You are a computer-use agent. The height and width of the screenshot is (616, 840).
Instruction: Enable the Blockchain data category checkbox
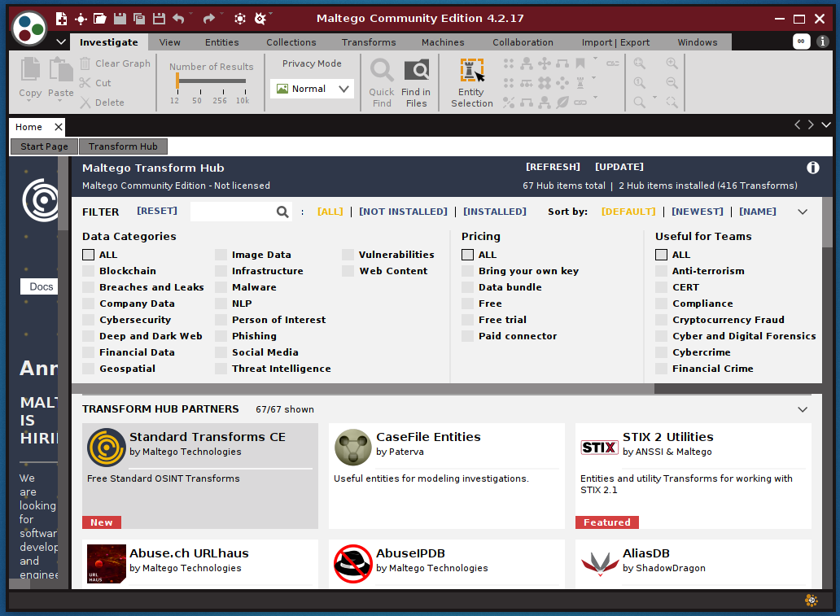tap(88, 271)
